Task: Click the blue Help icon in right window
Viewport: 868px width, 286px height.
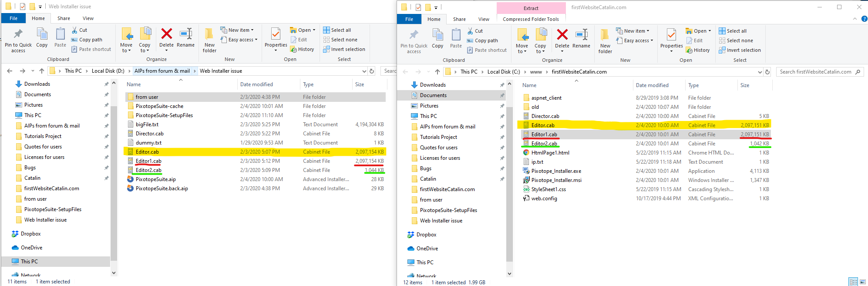Action: point(864,19)
